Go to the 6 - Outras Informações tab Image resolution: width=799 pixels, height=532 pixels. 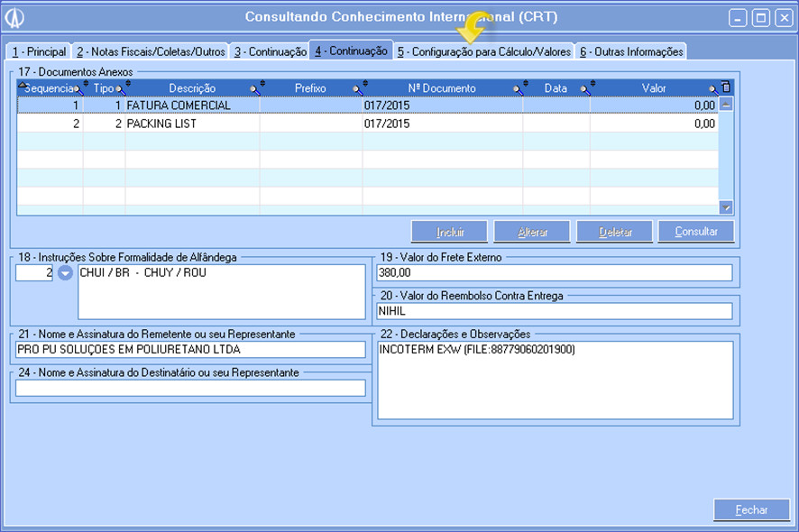click(630, 52)
